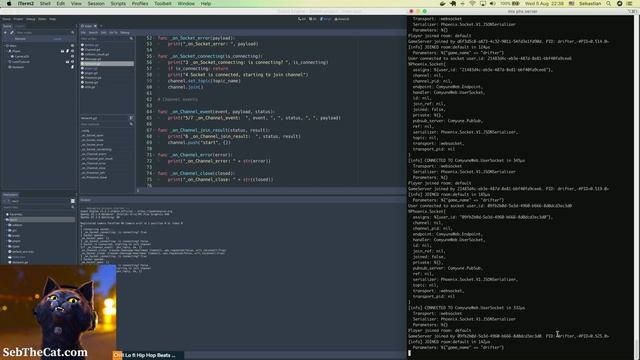Select the Camera2D node in scene tree
The height and width of the screenshot is (360, 640).
(22, 56)
